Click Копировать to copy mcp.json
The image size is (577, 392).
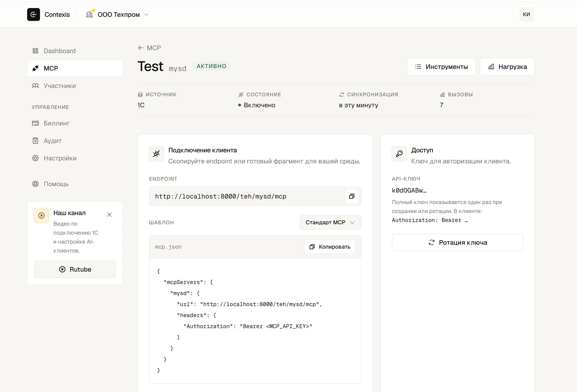(330, 247)
